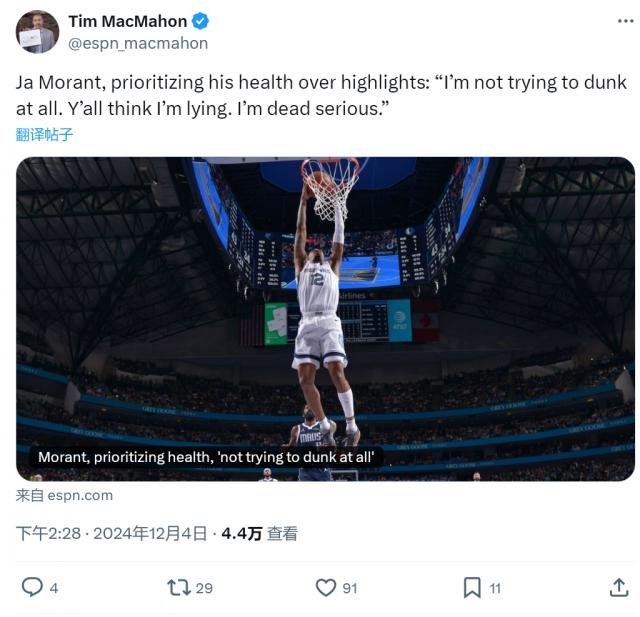Open the Ja Morant dunk article image
The image size is (640, 617).
coord(325,300)
